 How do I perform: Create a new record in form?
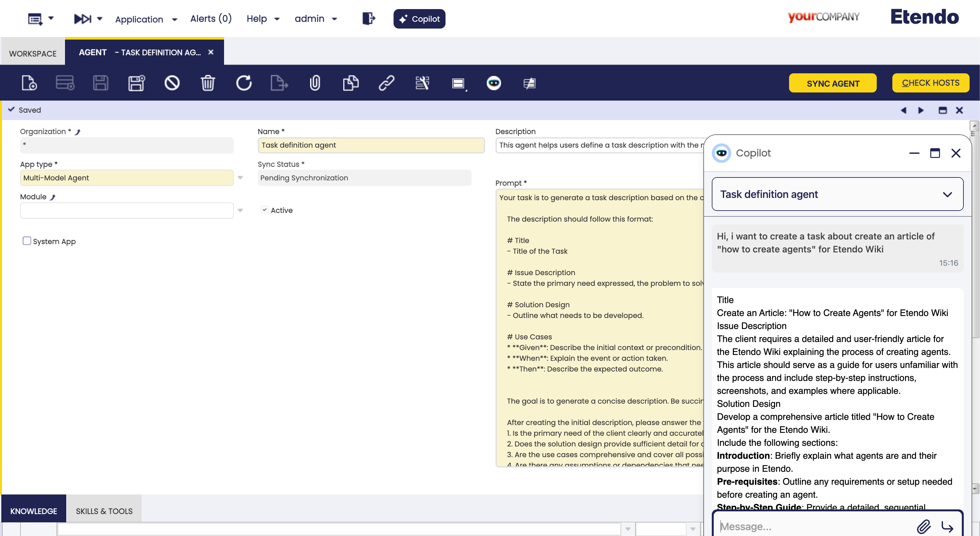point(29,83)
